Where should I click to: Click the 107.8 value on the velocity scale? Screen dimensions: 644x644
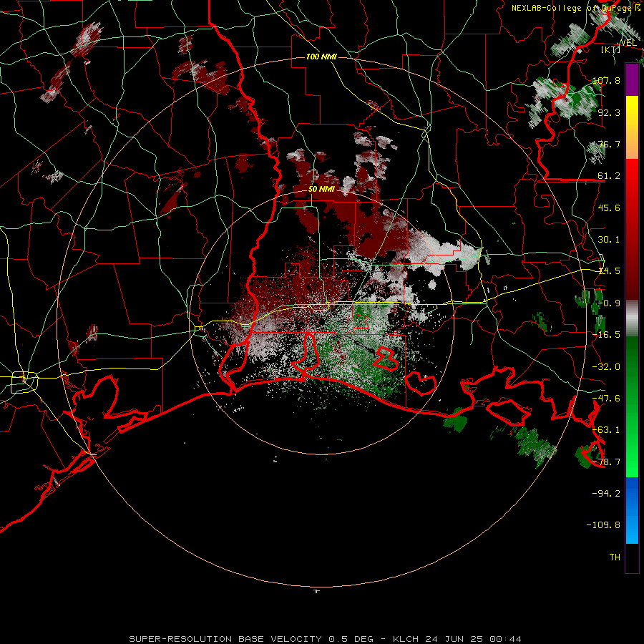(607, 80)
